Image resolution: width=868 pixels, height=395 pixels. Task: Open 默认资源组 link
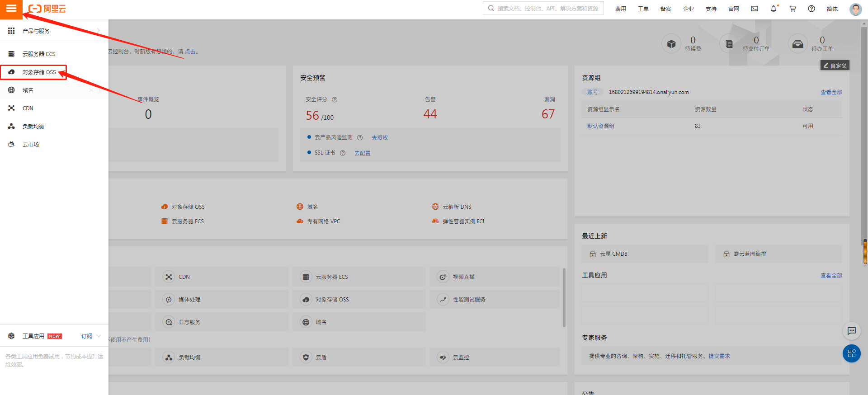(600, 126)
